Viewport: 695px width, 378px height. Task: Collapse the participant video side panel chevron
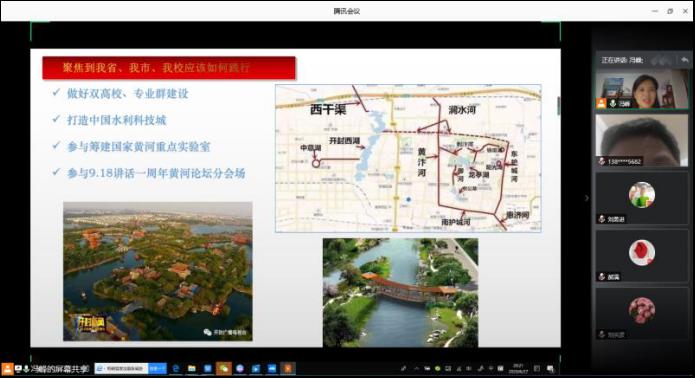pos(587,198)
